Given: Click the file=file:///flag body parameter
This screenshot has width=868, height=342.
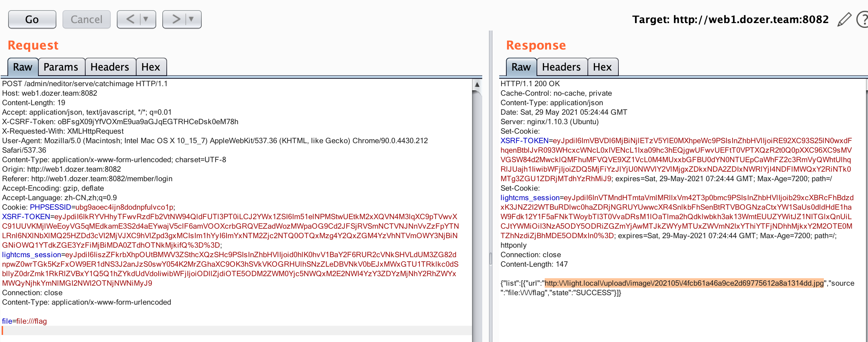Looking at the screenshot, I should 24,321.
